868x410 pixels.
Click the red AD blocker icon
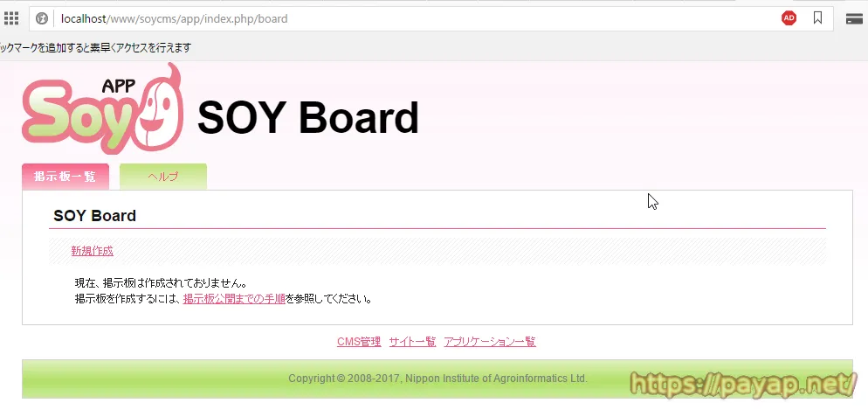click(789, 18)
